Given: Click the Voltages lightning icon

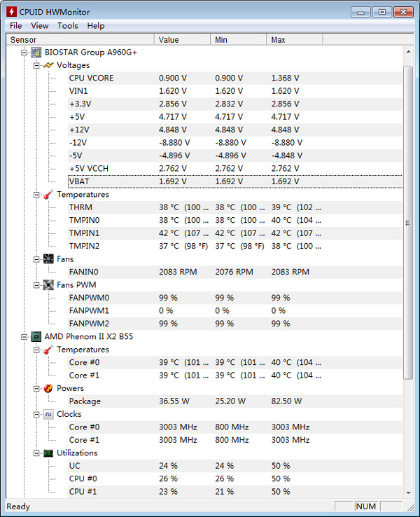Looking at the screenshot, I should 48,65.
